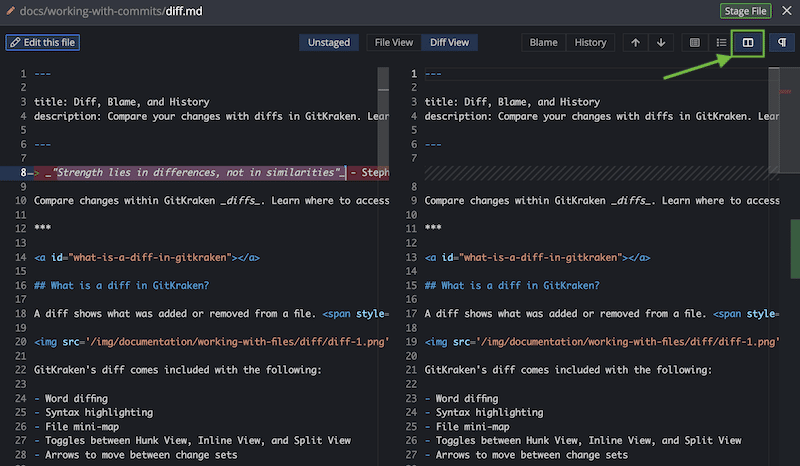
Task: Toggle whitespace paragraph-mark icon
Action: pos(781,42)
